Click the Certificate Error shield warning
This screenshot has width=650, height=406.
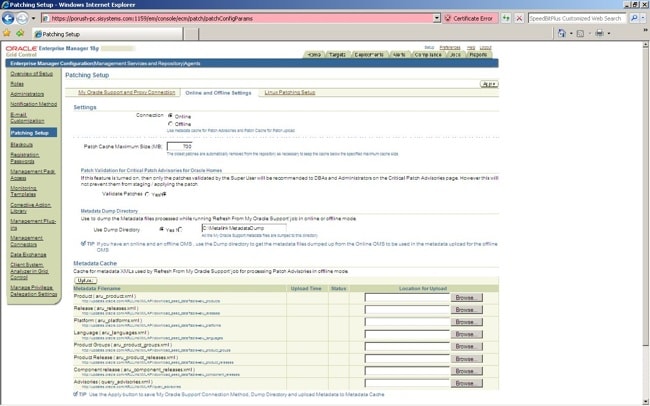point(469,18)
